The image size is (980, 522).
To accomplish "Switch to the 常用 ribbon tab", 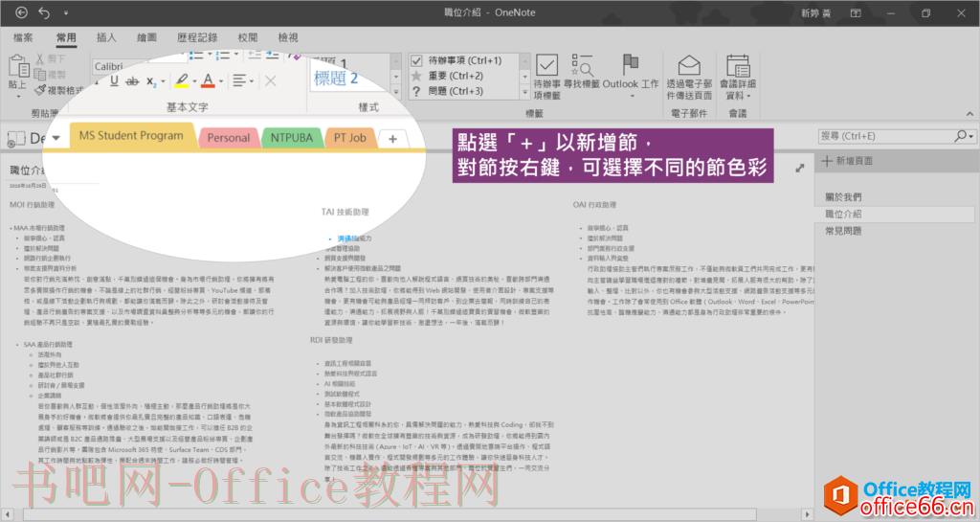I will [66, 37].
